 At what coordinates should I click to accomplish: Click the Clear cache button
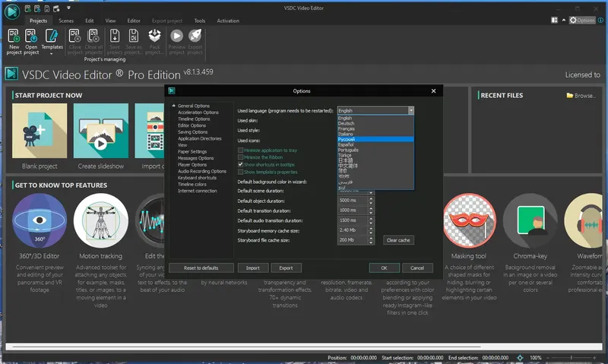point(398,240)
